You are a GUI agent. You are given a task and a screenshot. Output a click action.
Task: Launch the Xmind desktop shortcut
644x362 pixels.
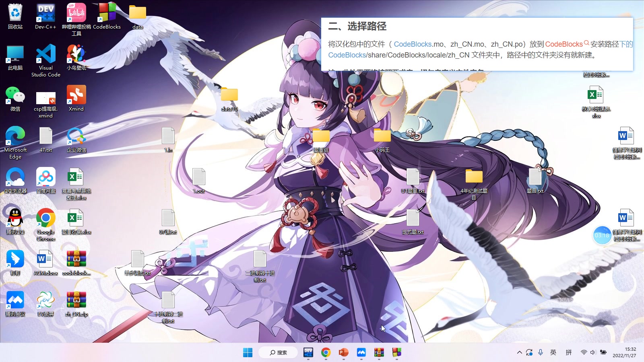pyautogui.click(x=76, y=99)
